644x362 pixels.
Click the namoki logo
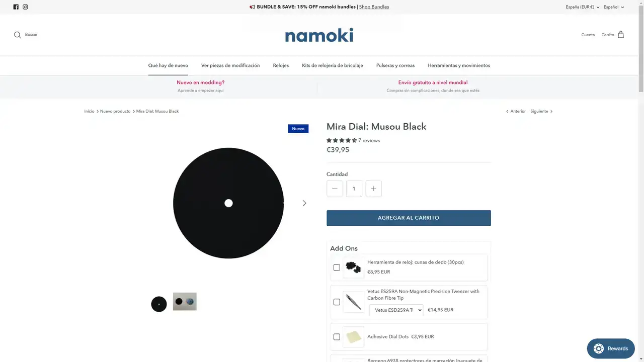(319, 35)
